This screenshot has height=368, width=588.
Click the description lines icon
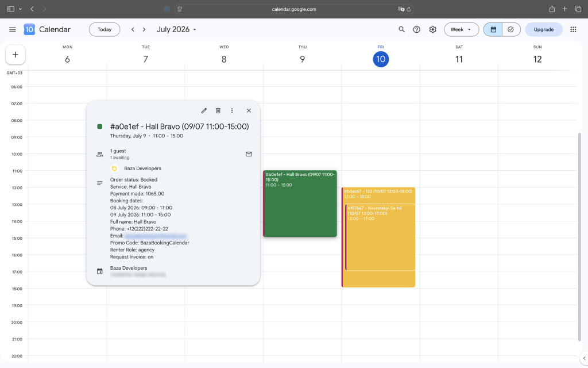[x=100, y=183]
